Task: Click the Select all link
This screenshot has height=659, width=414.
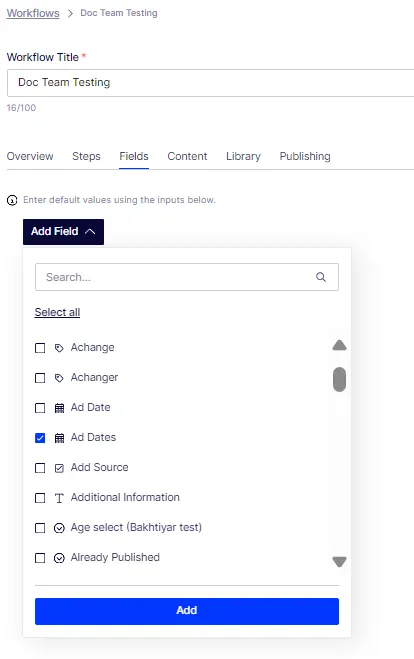Action: [57, 312]
